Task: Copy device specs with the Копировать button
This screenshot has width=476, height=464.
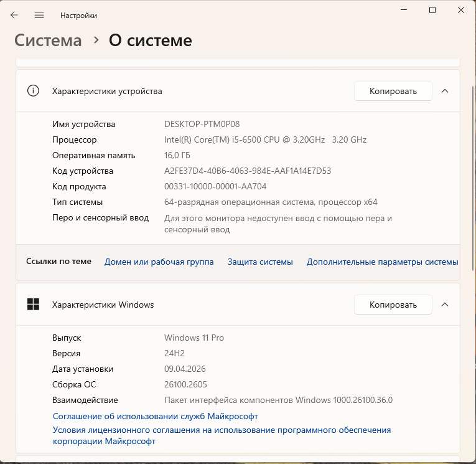Action: coord(393,91)
